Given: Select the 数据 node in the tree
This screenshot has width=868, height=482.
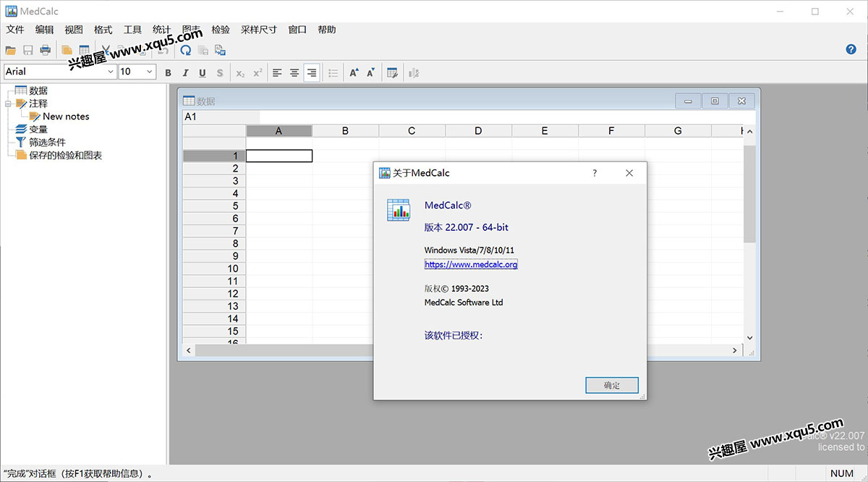Looking at the screenshot, I should pyautogui.click(x=38, y=90).
